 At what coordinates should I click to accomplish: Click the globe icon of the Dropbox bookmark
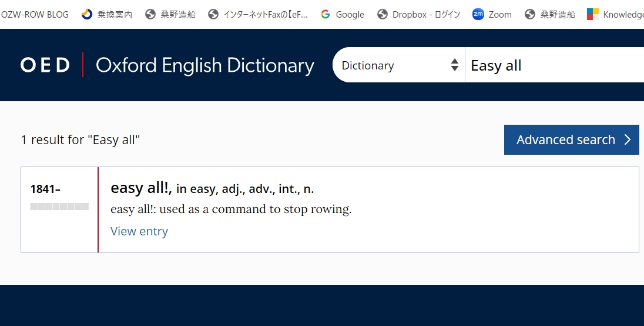pyautogui.click(x=383, y=14)
